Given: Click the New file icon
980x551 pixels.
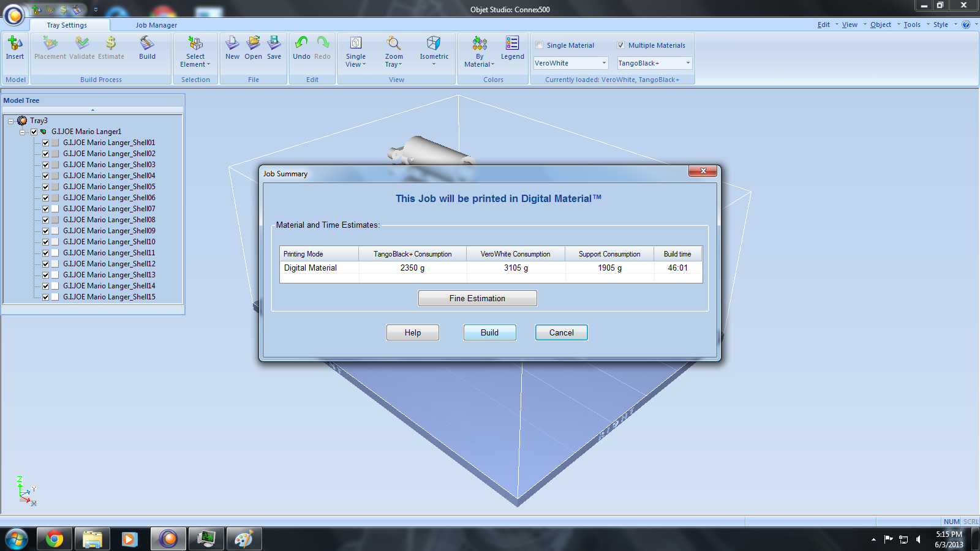Looking at the screenshot, I should click(233, 43).
